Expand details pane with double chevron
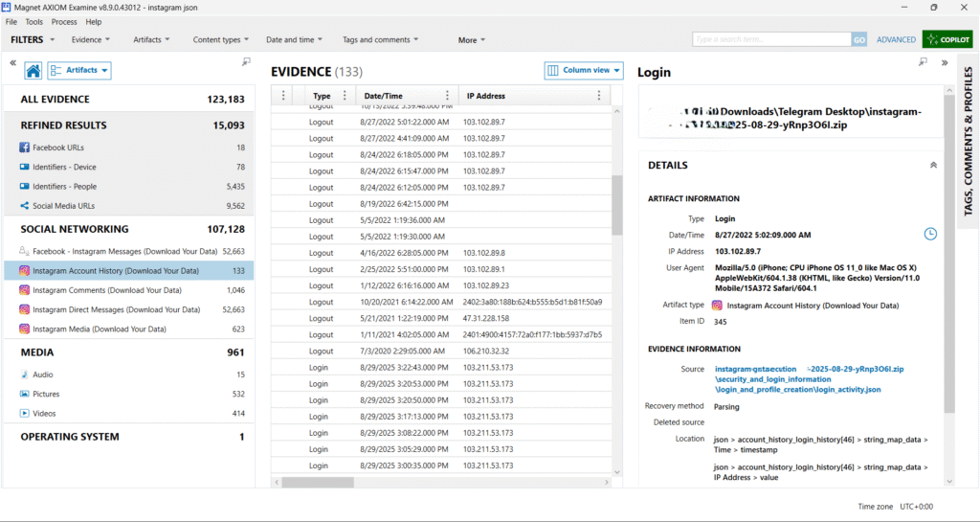This screenshot has height=522, width=980. pyautogui.click(x=945, y=62)
